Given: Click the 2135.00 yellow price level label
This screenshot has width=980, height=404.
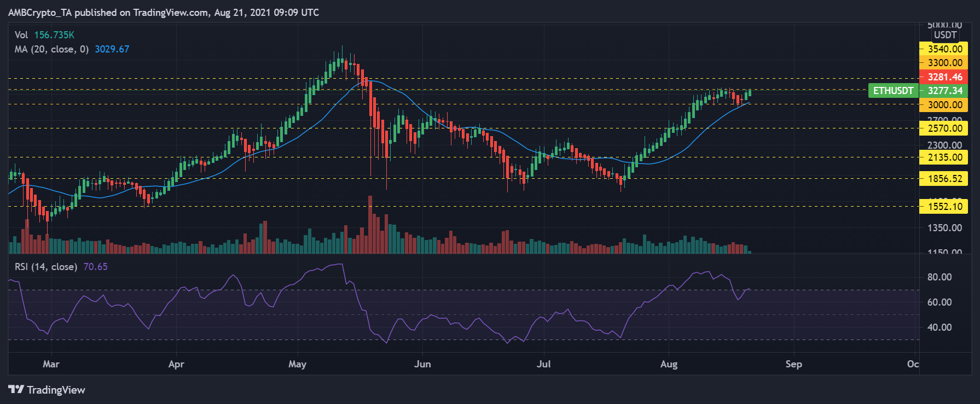Looking at the screenshot, I should 944,157.
